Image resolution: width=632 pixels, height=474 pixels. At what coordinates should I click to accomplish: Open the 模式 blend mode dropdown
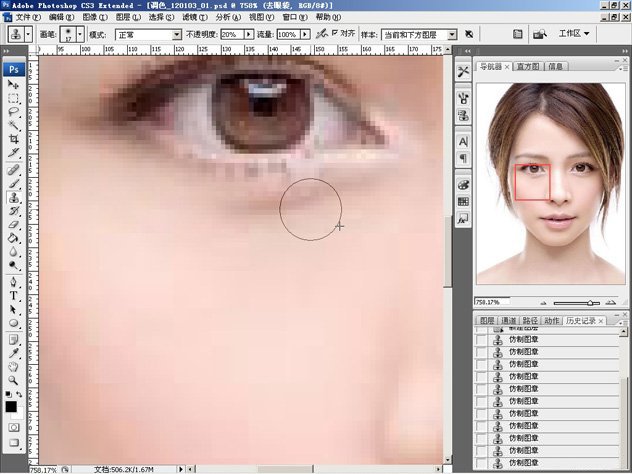point(148,34)
